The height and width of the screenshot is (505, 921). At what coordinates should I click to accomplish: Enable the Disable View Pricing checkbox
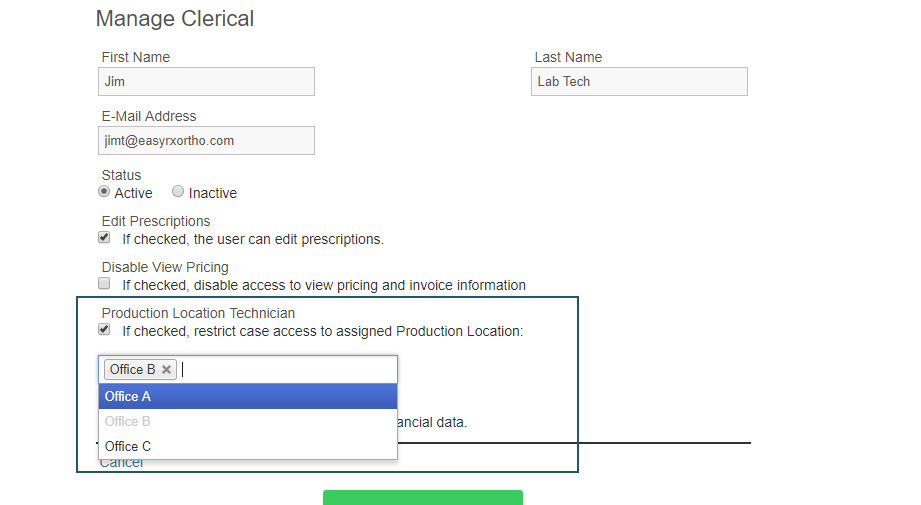pyautogui.click(x=104, y=284)
